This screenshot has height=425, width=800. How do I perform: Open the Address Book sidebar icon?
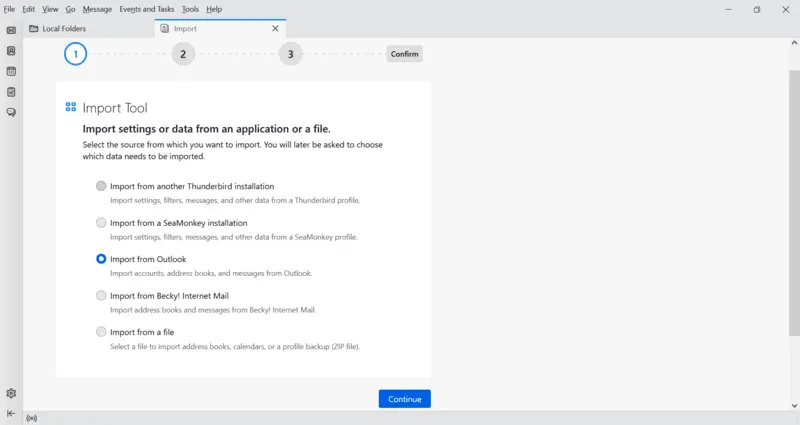(x=11, y=50)
